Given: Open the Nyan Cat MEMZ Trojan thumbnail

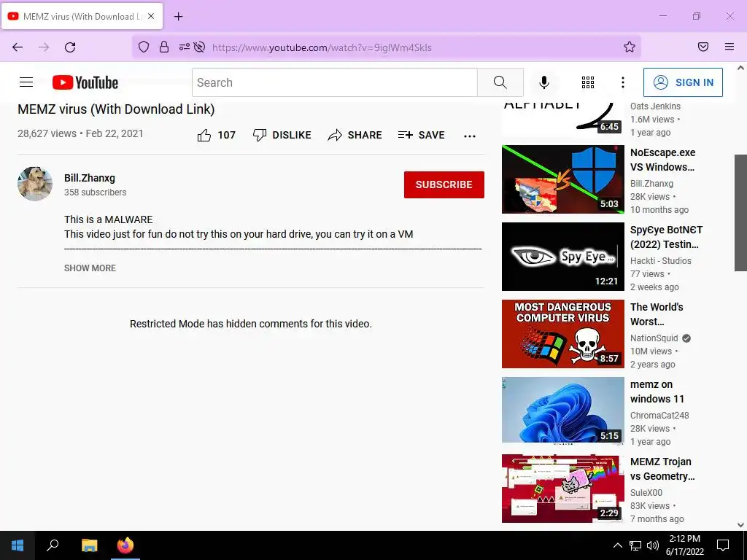Looking at the screenshot, I should (562, 489).
